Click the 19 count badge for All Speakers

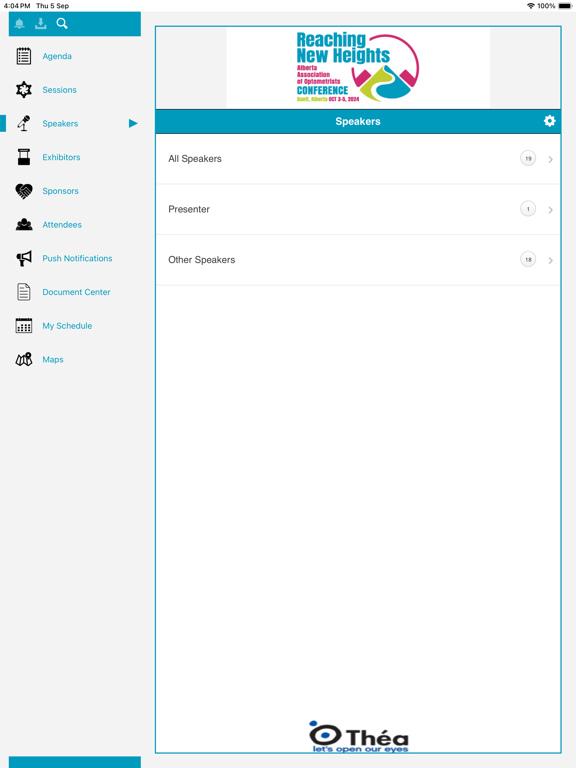528,158
